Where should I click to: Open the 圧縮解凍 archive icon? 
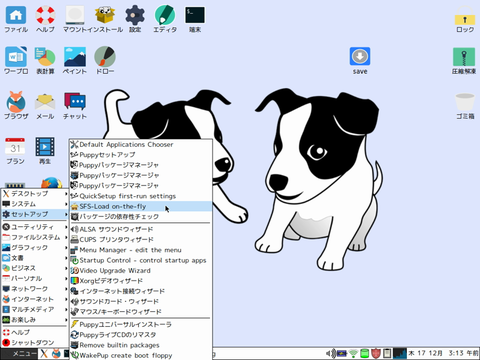(464, 57)
